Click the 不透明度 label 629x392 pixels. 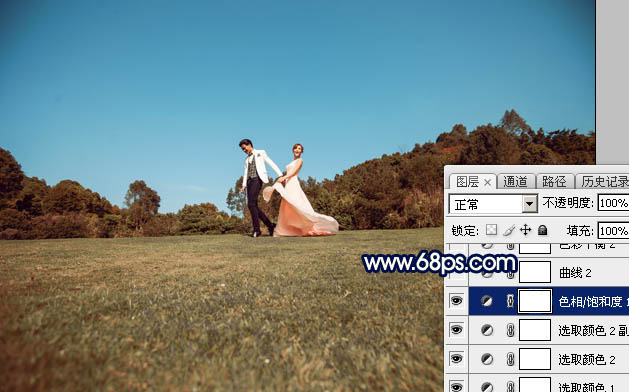click(x=568, y=203)
